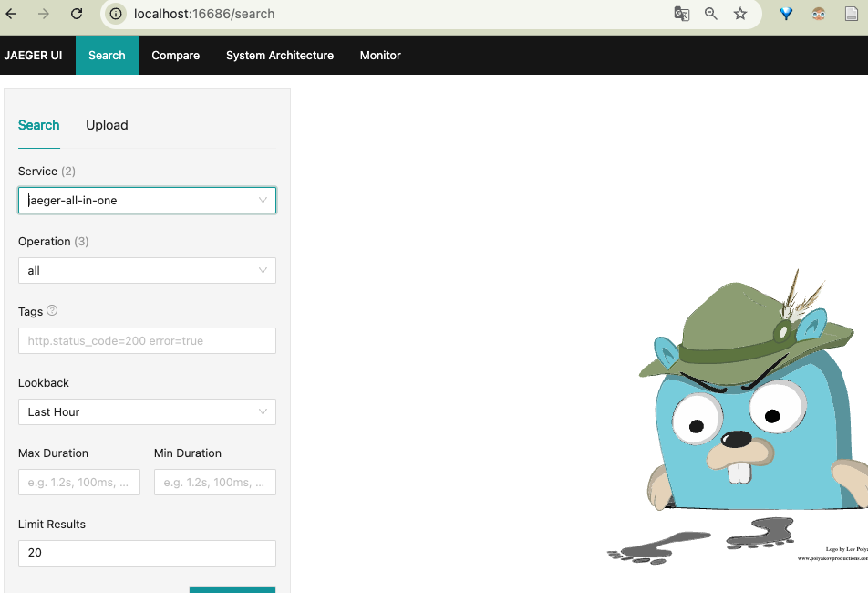Image resolution: width=868 pixels, height=593 pixels.
Task: Select the Search item in top navigation
Action: coord(107,56)
